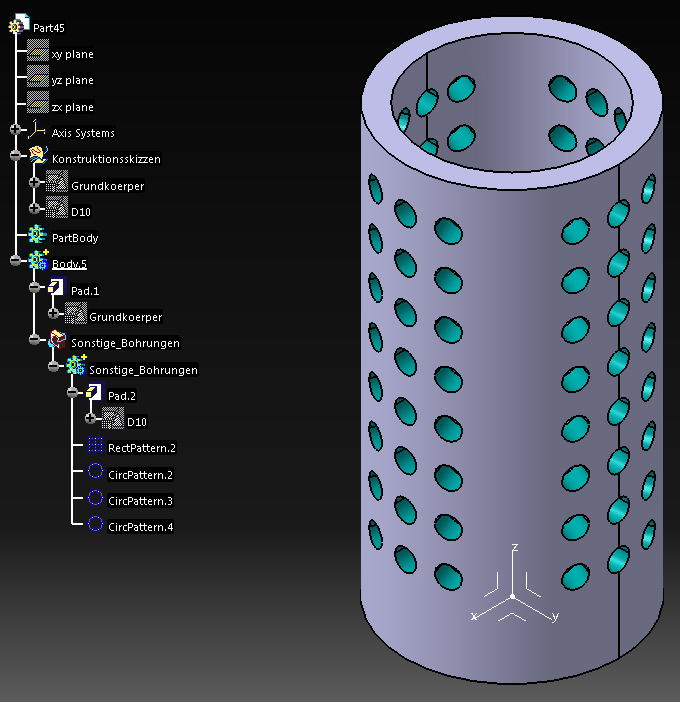Click the Part45 root document icon
The width and height of the screenshot is (680, 702).
tap(19, 24)
